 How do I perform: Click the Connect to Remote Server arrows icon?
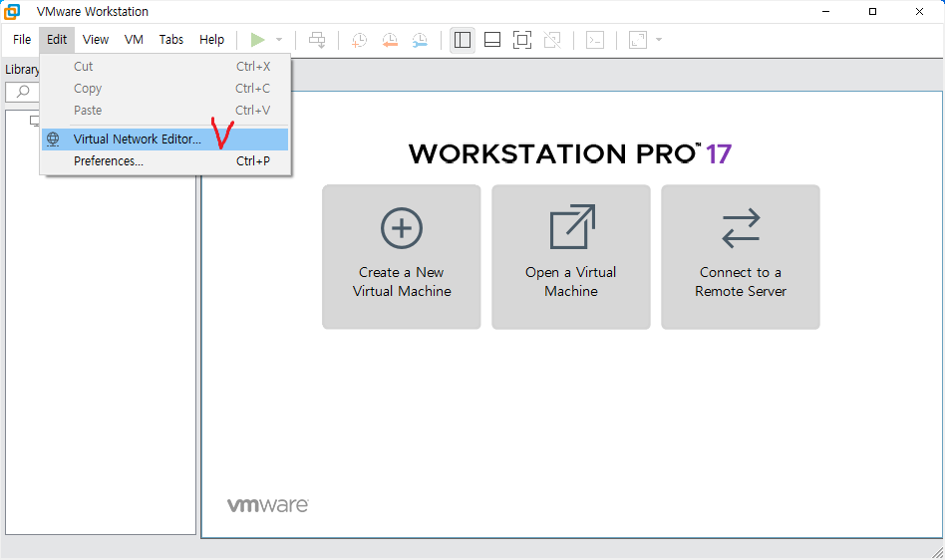point(741,228)
